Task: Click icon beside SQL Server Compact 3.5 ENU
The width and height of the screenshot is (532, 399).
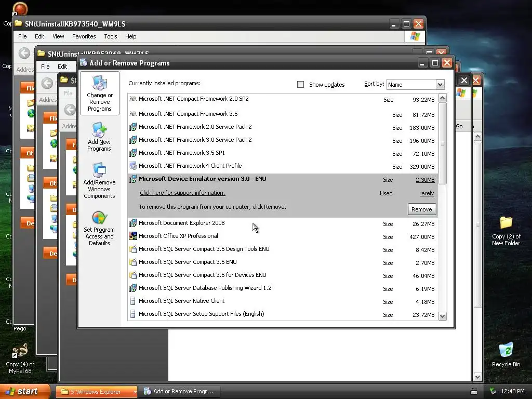Action: point(132,262)
